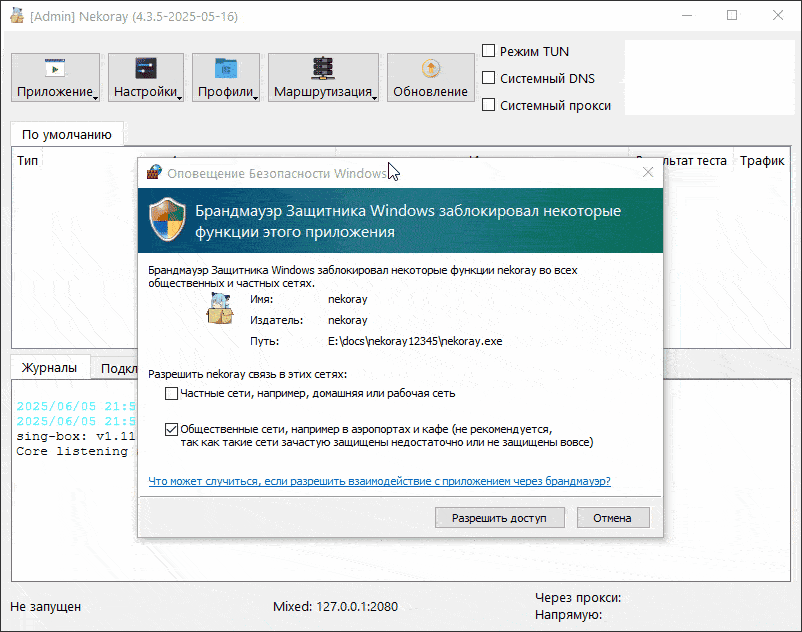This screenshot has height=632, width=802.
Task: Uncheck the Общественные сети option
Action: [x=172, y=428]
